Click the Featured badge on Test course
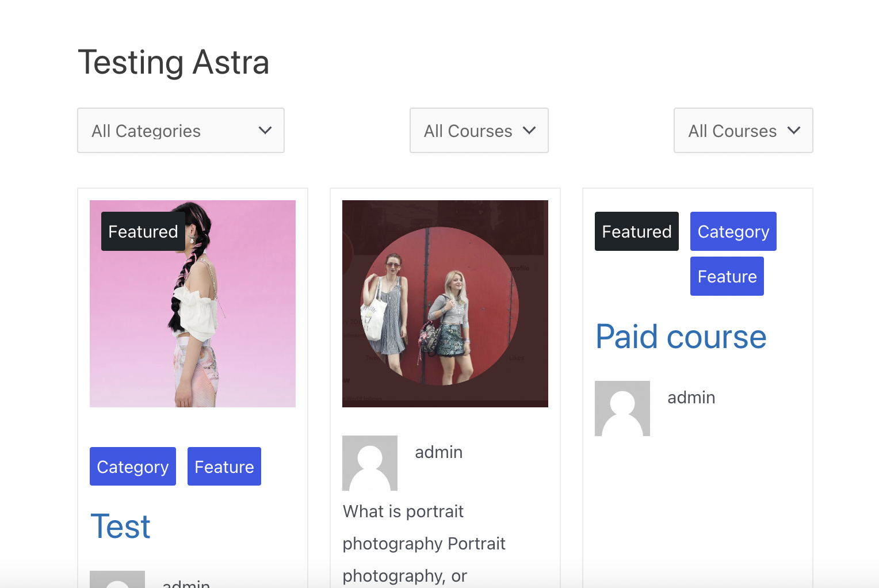 click(143, 231)
